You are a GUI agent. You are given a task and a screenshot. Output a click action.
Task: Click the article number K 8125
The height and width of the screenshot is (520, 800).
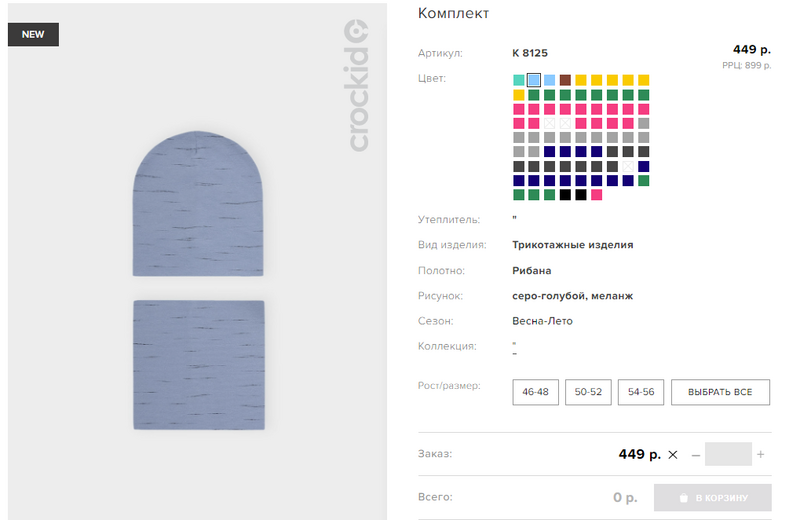tap(530, 53)
